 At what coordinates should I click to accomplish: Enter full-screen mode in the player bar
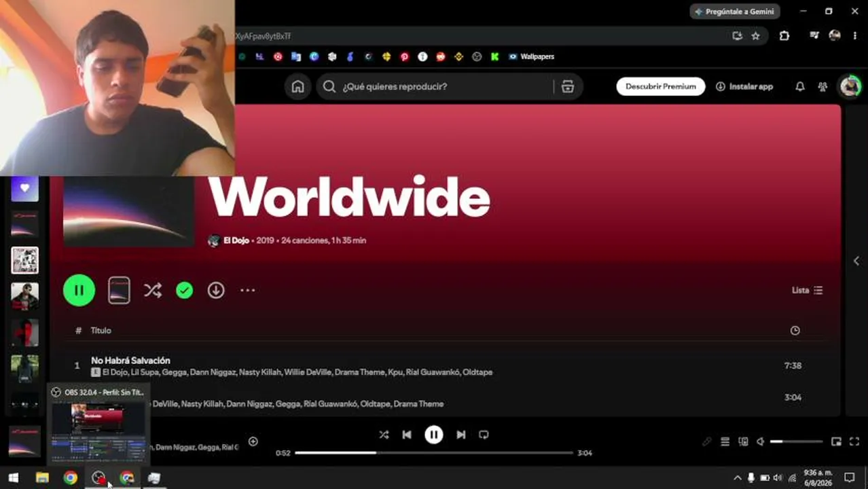tap(854, 441)
